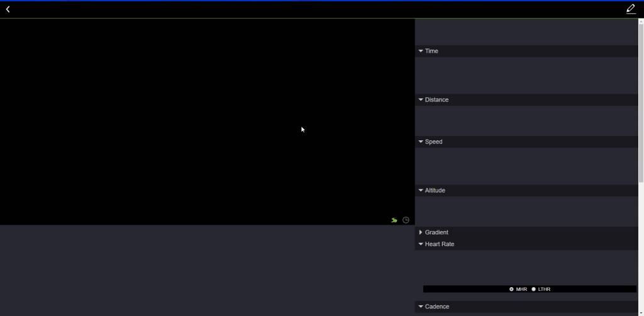Collapse the Speed section
Viewport: 644px width, 316px height.
pyautogui.click(x=421, y=142)
